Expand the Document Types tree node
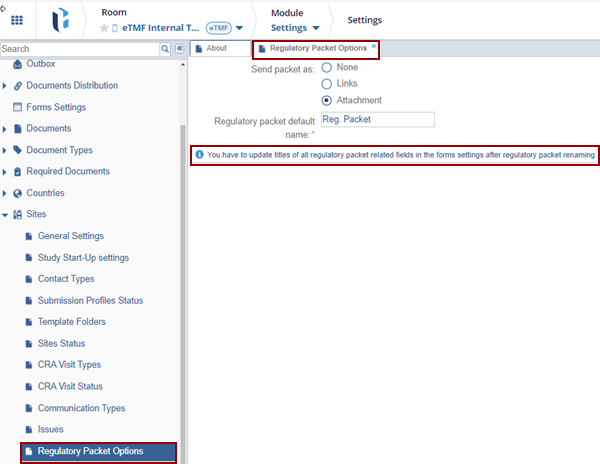This screenshot has width=600, height=464. 5,150
